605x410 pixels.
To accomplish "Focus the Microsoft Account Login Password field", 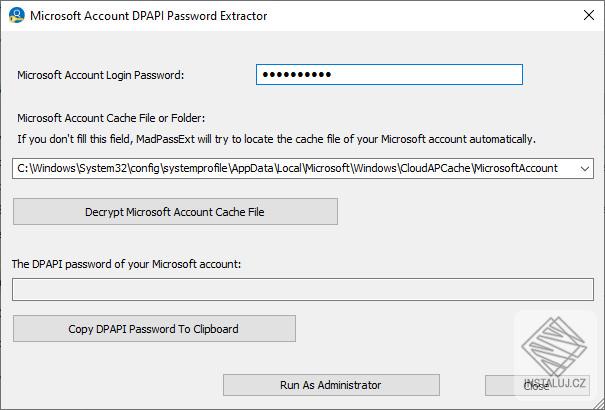I will coord(389,75).
